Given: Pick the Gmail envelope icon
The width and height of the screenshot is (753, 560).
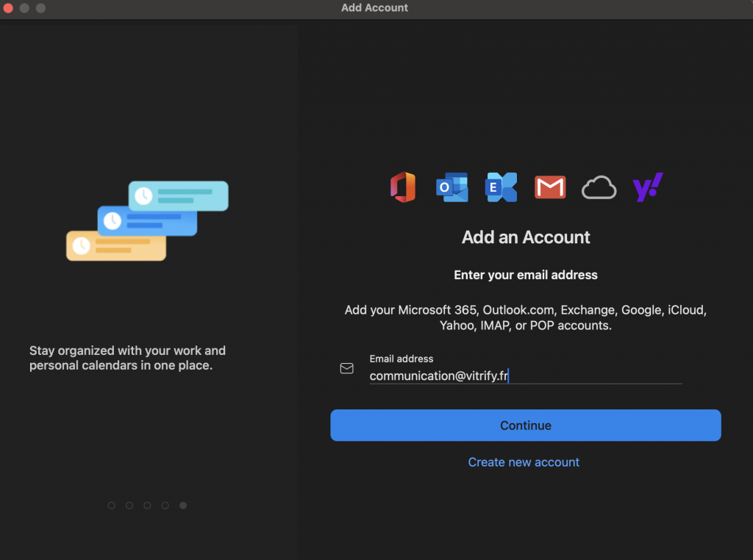Looking at the screenshot, I should [x=550, y=187].
